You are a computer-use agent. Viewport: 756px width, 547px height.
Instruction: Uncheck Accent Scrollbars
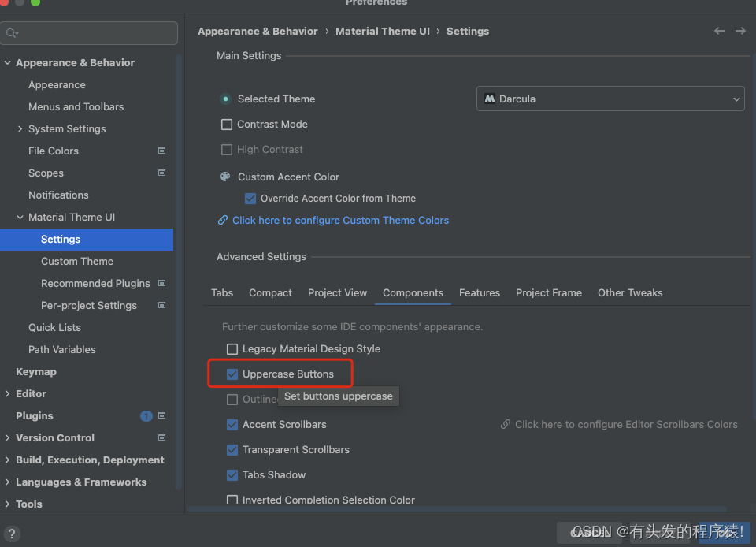tap(232, 425)
